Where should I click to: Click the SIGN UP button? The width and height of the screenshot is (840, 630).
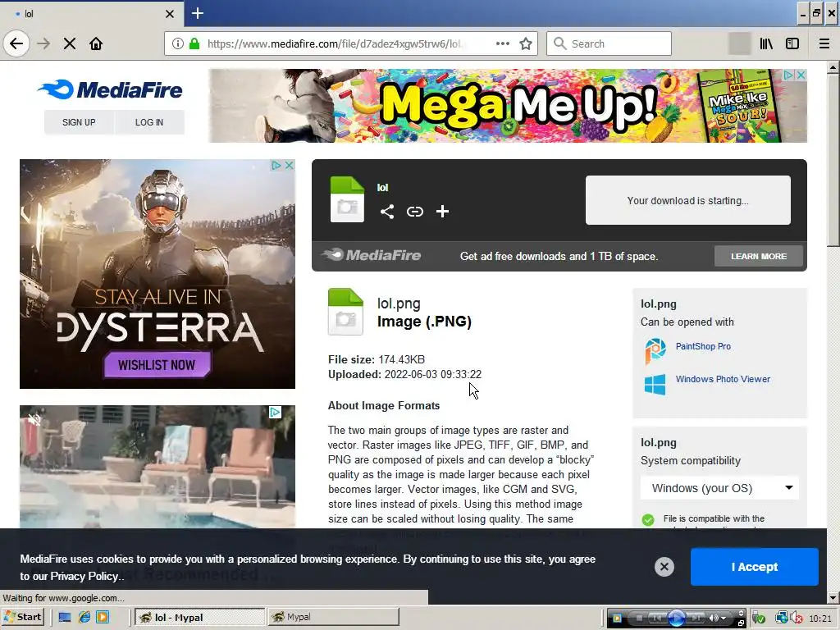point(79,122)
